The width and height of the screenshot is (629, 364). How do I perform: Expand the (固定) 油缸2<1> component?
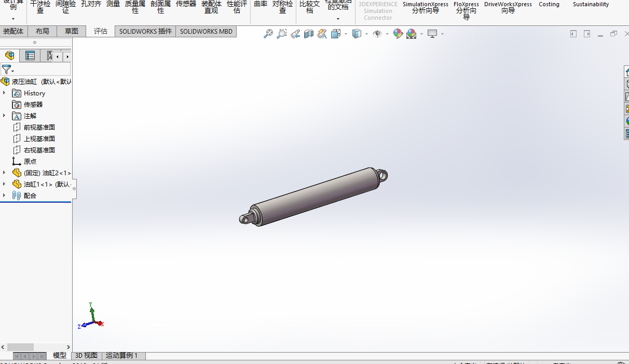click(4, 173)
